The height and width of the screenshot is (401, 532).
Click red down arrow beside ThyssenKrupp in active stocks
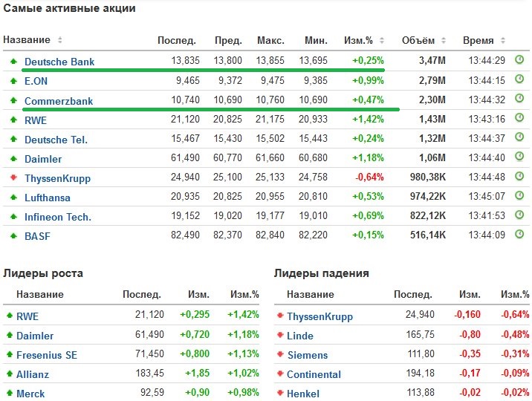(13, 177)
